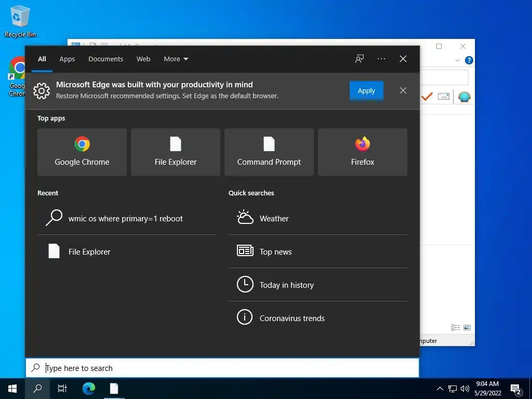
Task: Open File Explorer from Recent list
Action: [x=127, y=252]
